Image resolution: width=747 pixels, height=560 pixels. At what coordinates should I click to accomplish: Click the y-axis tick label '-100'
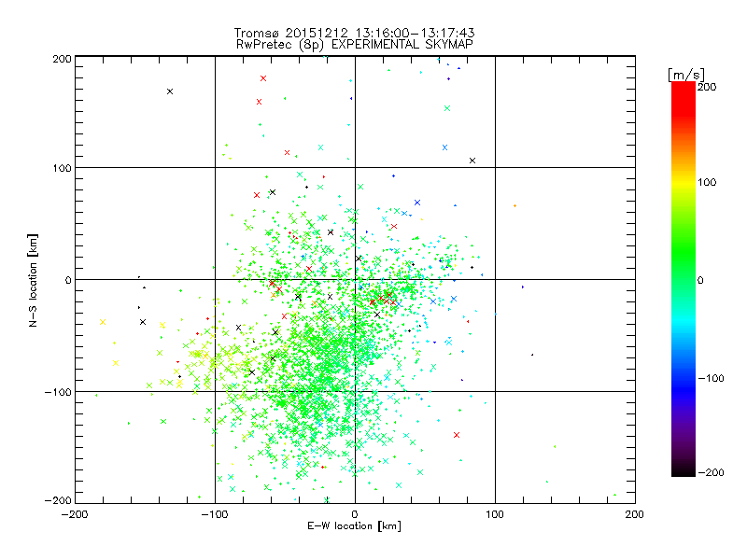pyautogui.click(x=58, y=392)
